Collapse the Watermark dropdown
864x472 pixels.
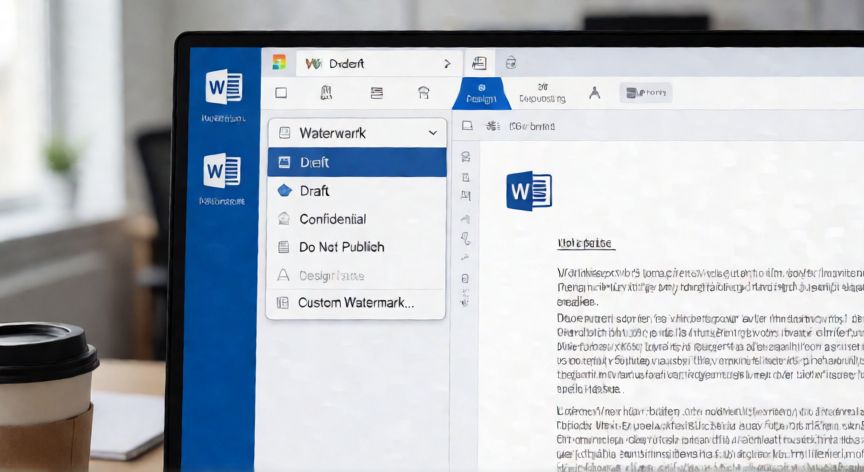pyautogui.click(x=433, y=133)
